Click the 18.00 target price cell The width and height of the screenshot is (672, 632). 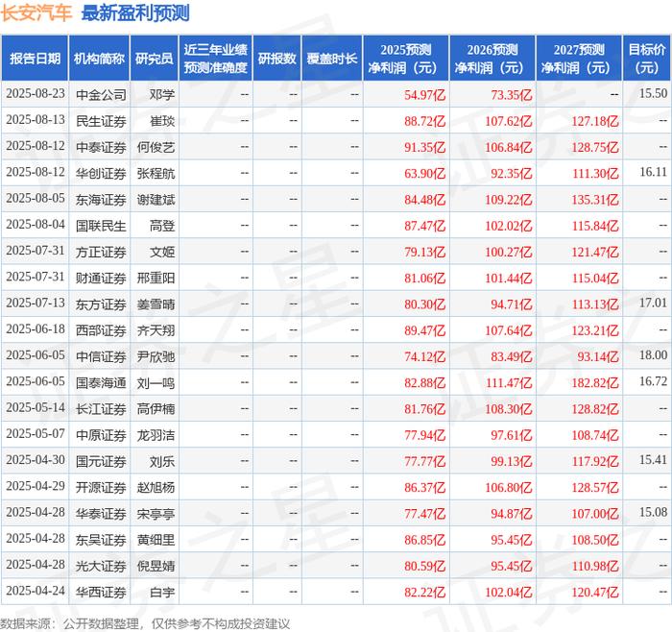click(x=653, y=355)
